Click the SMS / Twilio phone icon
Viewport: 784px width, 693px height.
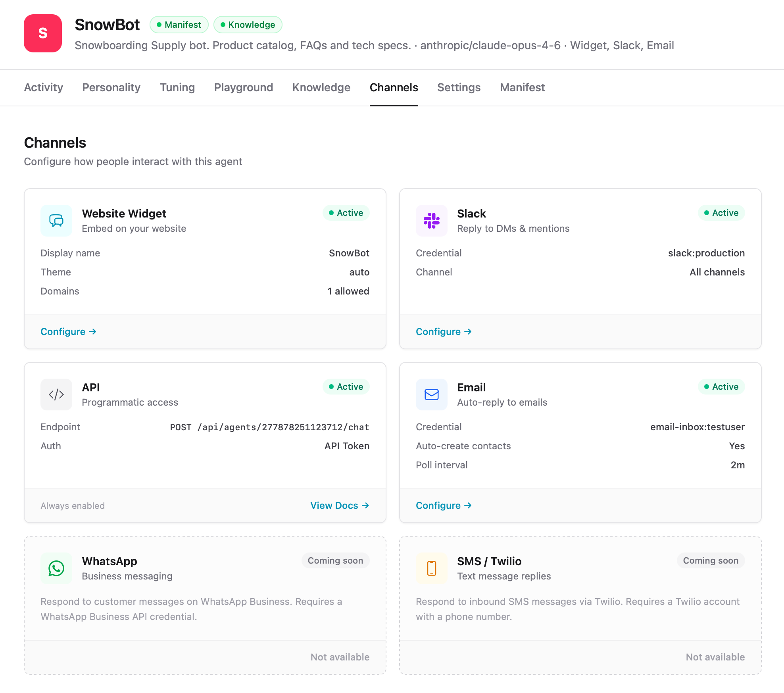click(x=431, y=568)
